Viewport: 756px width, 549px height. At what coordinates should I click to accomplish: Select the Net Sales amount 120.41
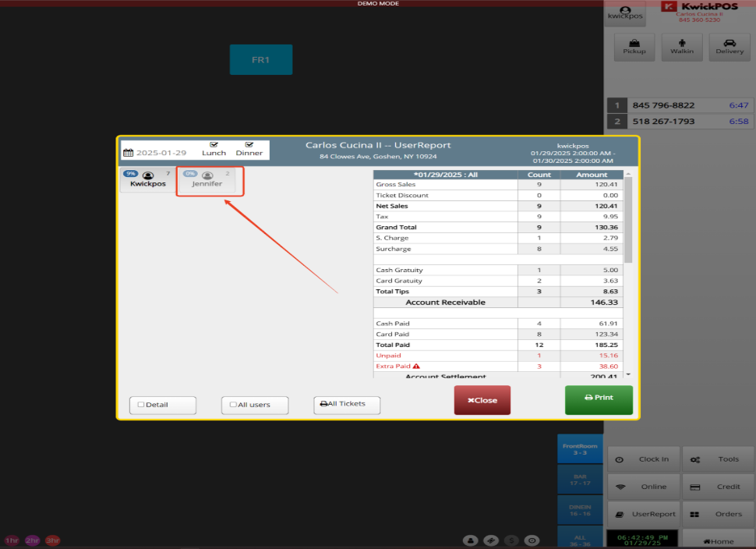tap(606, 206)
